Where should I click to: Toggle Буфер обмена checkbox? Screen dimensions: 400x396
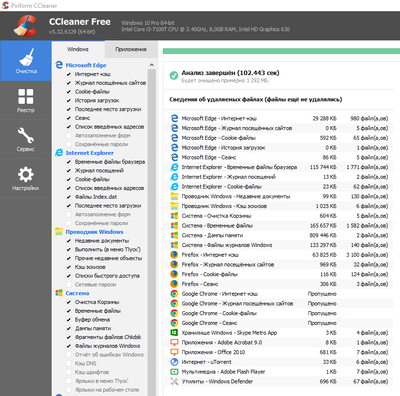pyautogui.click(x=69, y=319)
